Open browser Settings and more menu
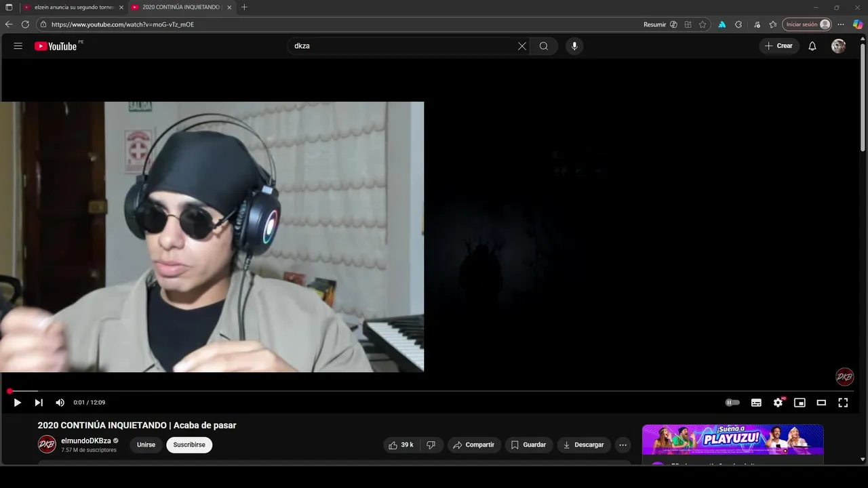This screenshot has width=868, height=488. (841, 24)
